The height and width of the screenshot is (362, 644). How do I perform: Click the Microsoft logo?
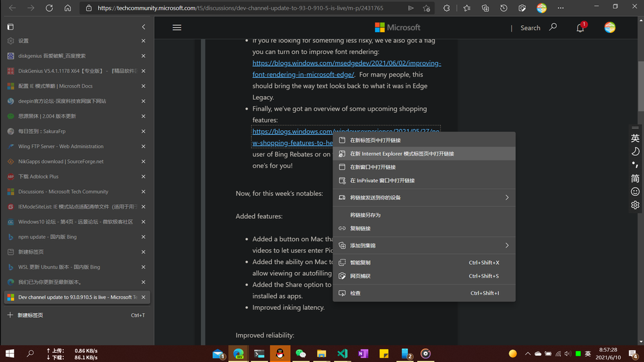(398, 28)
